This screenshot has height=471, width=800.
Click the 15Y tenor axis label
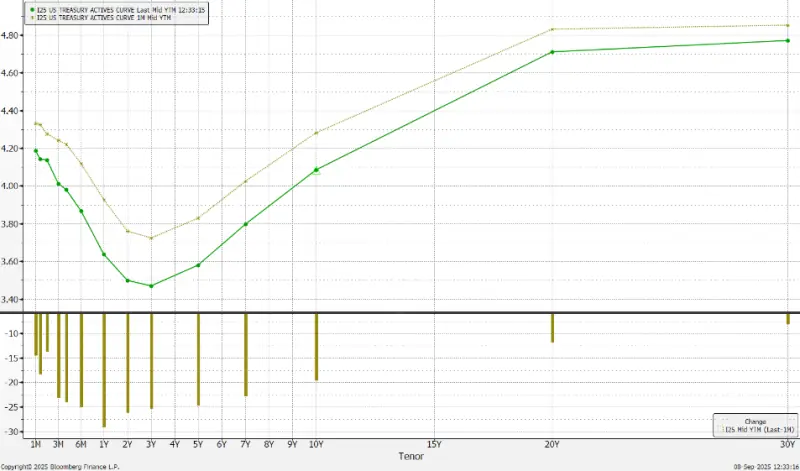point(434,443)
